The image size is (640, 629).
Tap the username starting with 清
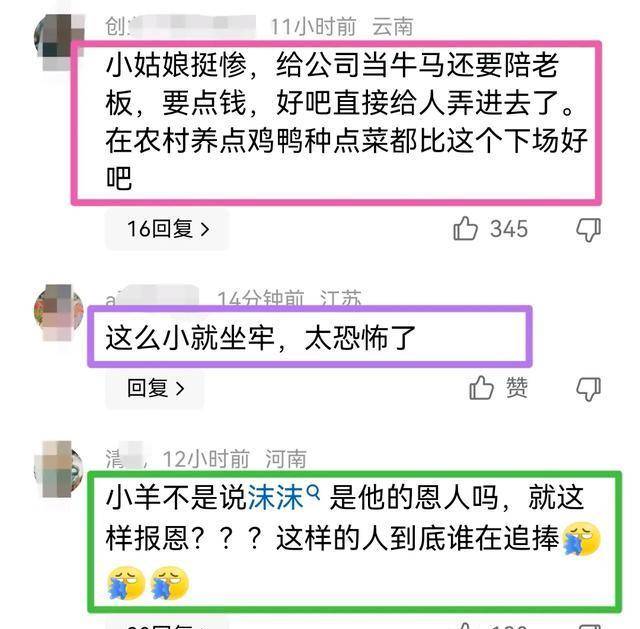point(126,458)
